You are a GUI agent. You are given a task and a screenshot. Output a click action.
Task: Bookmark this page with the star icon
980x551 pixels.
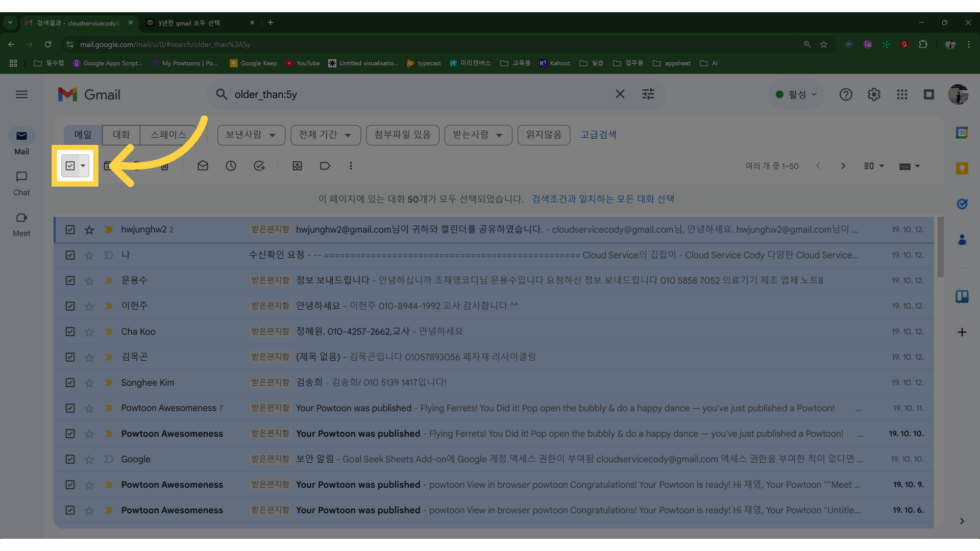click(824, 44)
